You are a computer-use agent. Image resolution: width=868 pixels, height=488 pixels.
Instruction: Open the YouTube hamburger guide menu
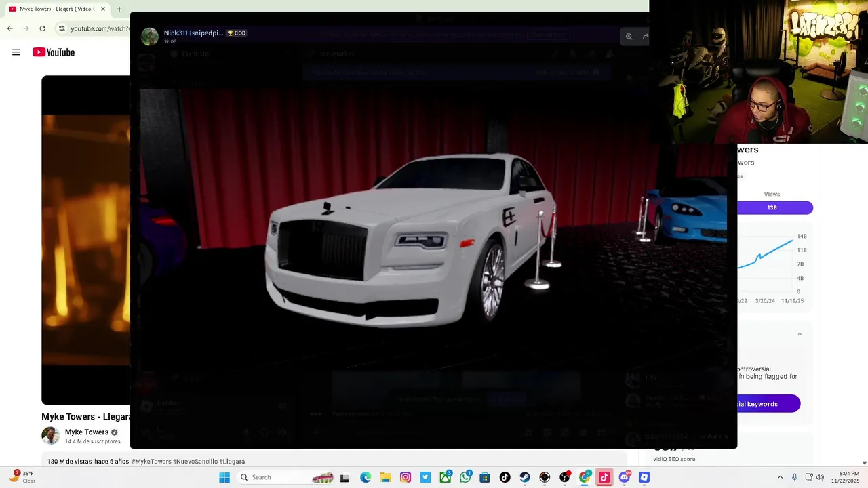pos(16,52)
